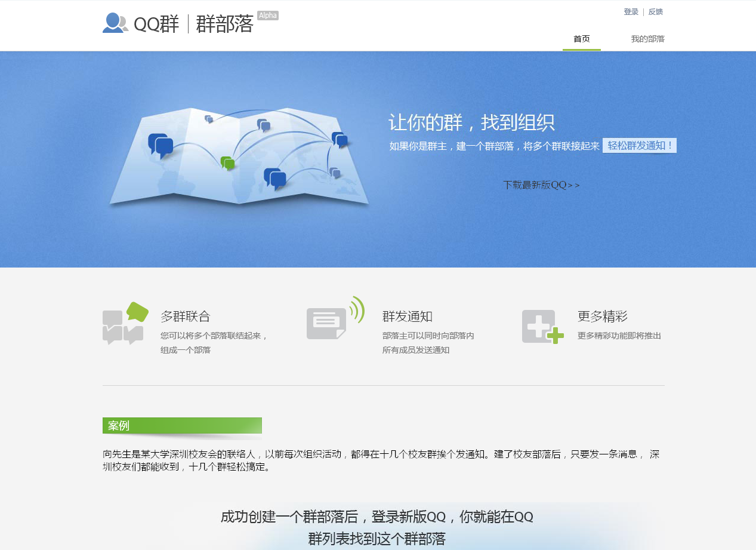Viewport: 756px width, 550px height.
Task: Click the 轻松群发通知！ highlighted label
Action: click(x=640, y=146)
